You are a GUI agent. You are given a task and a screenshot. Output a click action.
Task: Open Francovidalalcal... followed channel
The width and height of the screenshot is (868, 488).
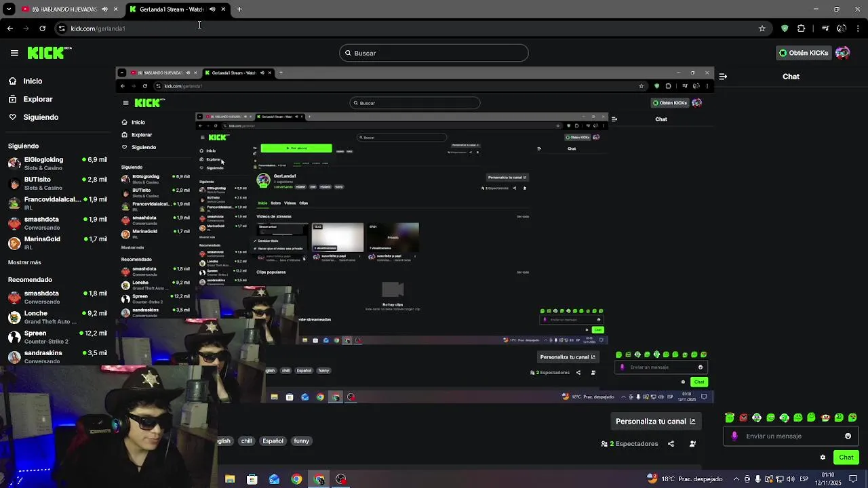tap(58, 203)
